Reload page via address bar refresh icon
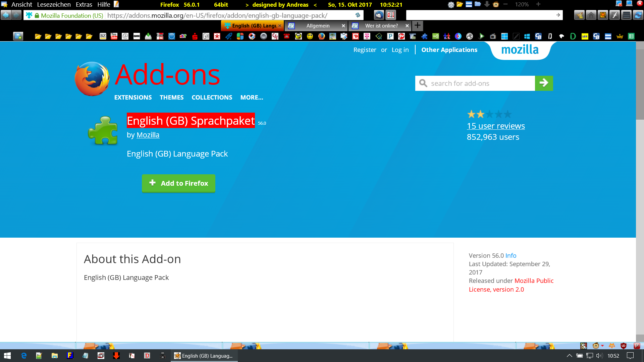The height and width of the screenshot is (362, 644). point(358,15)
